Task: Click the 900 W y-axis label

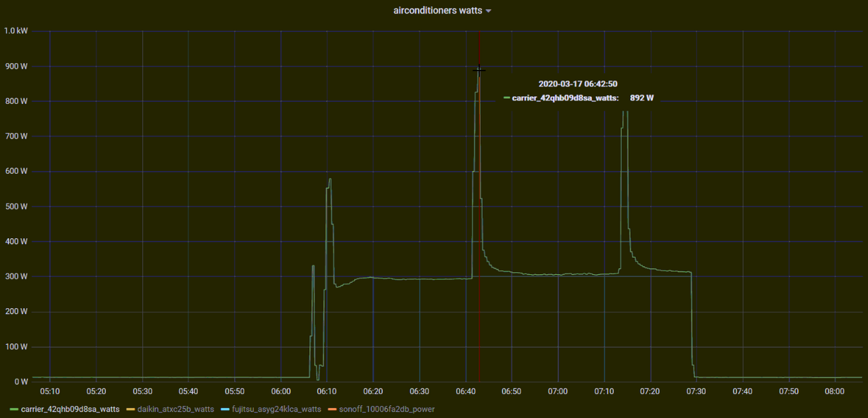Action: tap(16, 66)
